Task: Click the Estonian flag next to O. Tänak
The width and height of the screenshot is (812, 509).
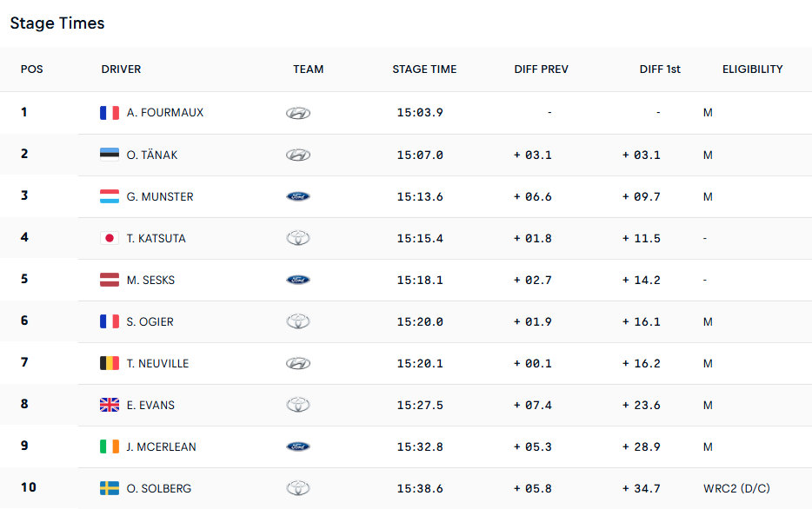Action: pyautogui.click(x=110, y=155)
